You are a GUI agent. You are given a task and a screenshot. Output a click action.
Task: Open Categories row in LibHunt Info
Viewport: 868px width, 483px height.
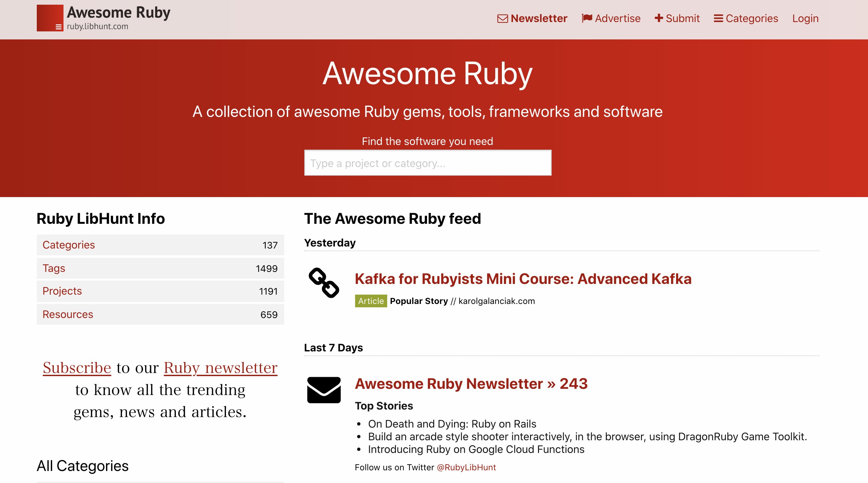160,245
